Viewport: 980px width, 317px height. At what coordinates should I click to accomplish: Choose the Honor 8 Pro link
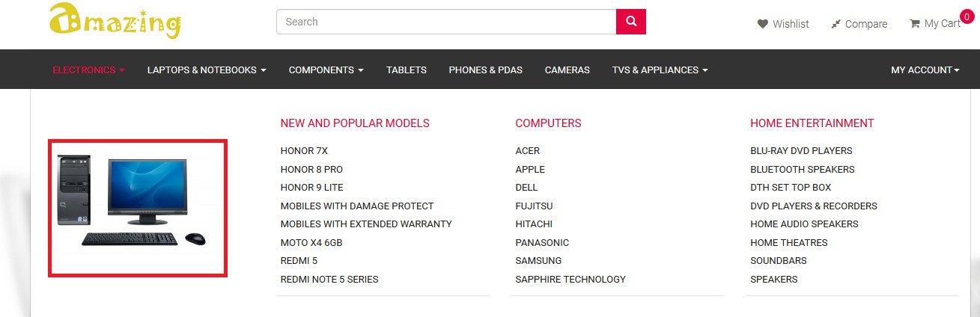click(x=311, y=169)
